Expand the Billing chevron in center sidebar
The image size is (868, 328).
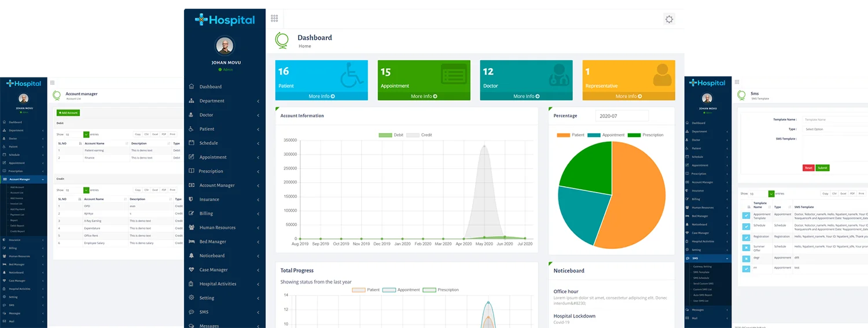pyautogui.click(x=258, y=213)
